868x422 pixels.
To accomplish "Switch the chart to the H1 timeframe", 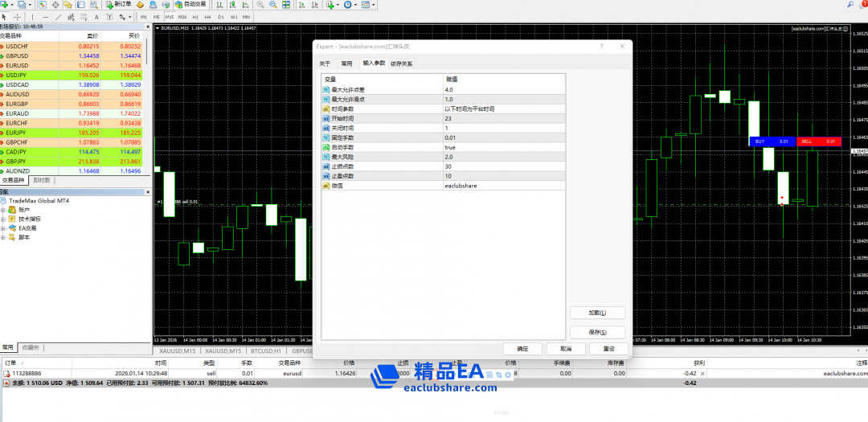I will click(x=195, y=16).
